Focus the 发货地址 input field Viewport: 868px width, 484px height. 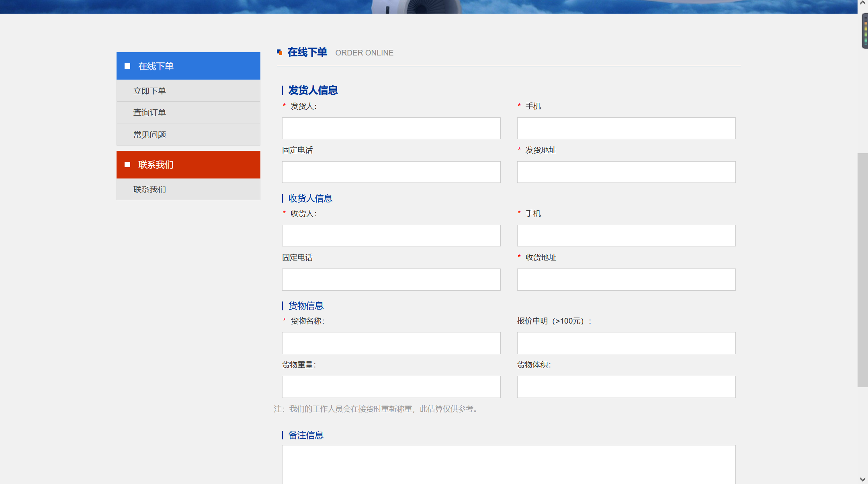coord(626,172)
